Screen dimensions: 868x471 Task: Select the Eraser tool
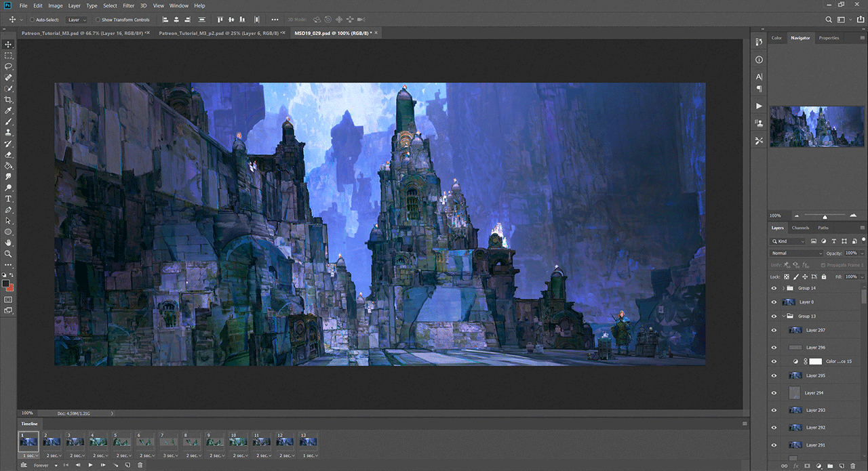(x=8, y=155)
